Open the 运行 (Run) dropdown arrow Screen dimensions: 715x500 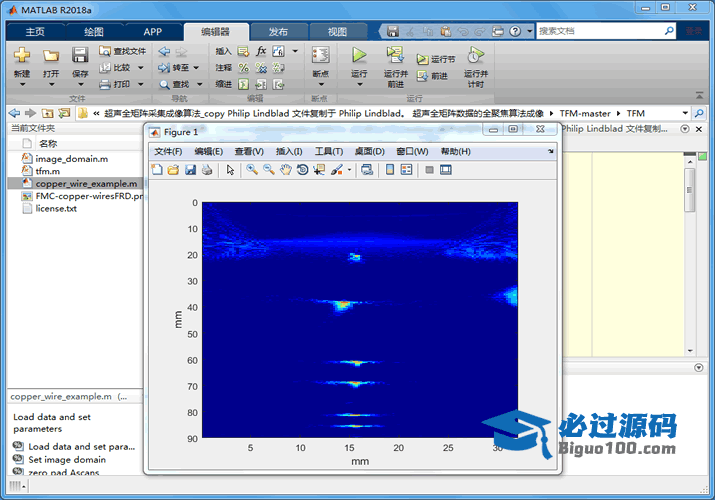click(x=359, y=84)
